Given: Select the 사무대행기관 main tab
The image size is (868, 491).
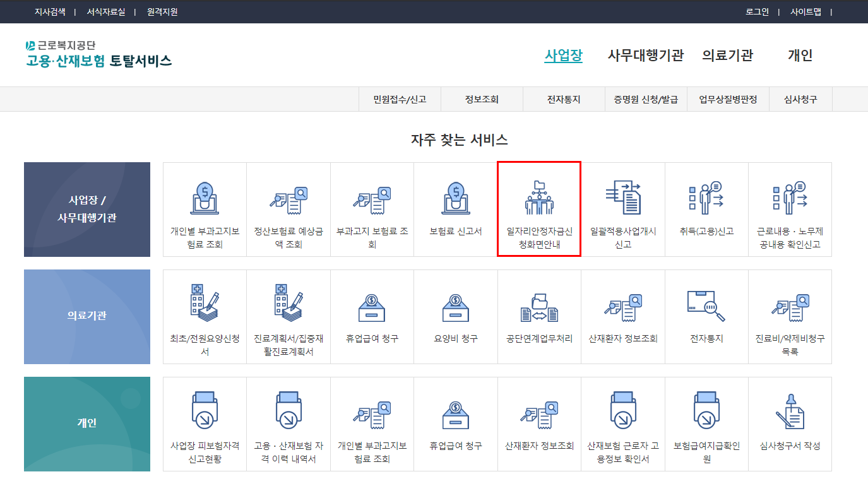Looking at the screenshot, I should [645, 56].
